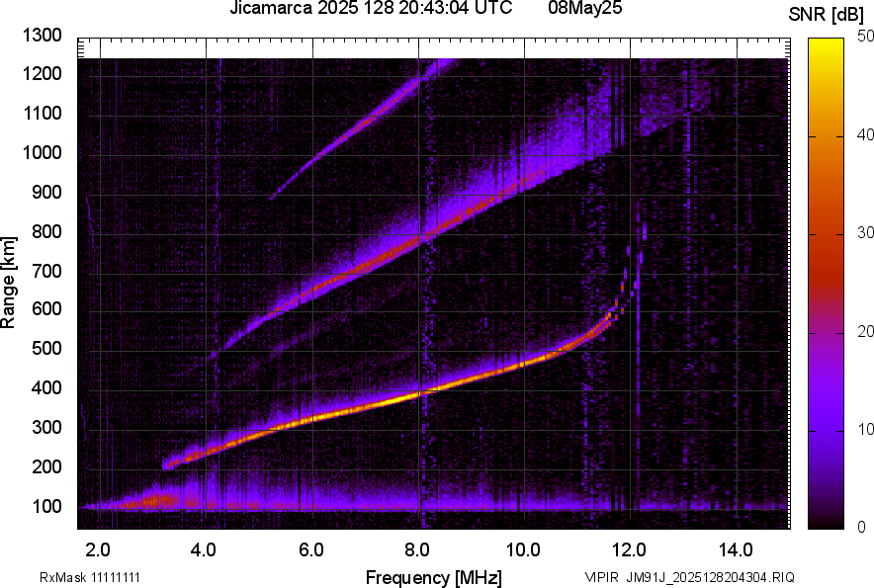Click the plot title 'Jicamarca 2025 128 20:43:04 UTC'
This screenshot has width=874, height=588.
(371, 8)
